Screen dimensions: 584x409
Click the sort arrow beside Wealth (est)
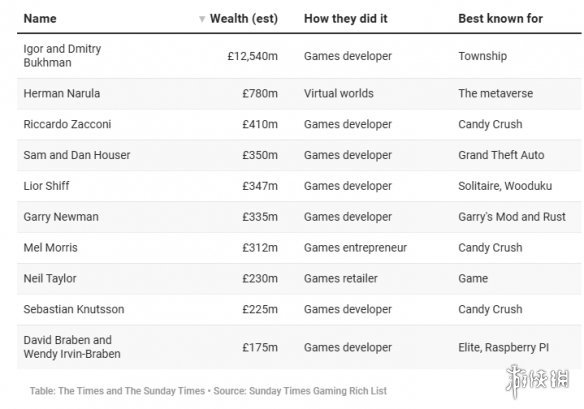point(202,19)
